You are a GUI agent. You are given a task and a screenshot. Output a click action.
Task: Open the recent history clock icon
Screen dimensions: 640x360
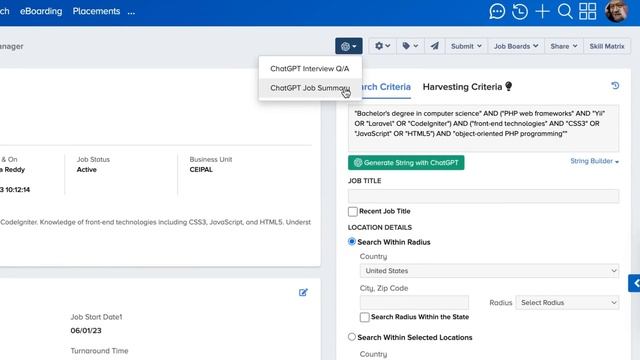[520, 11]
